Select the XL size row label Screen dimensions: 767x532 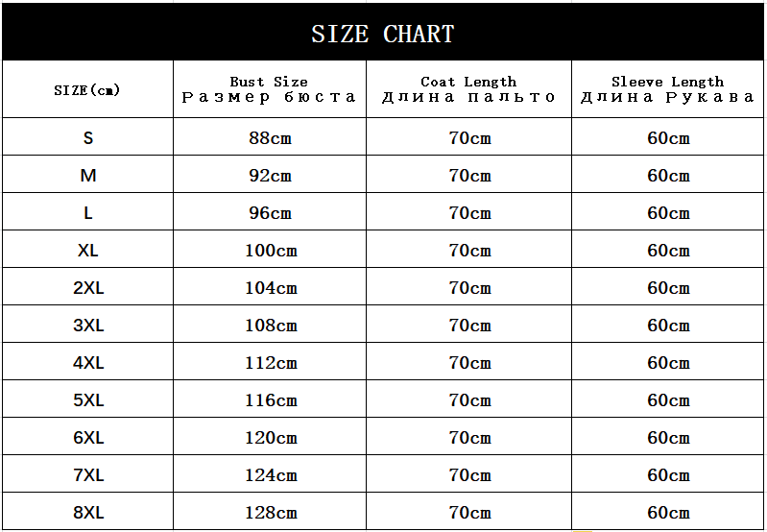click(x=88, y=251)
